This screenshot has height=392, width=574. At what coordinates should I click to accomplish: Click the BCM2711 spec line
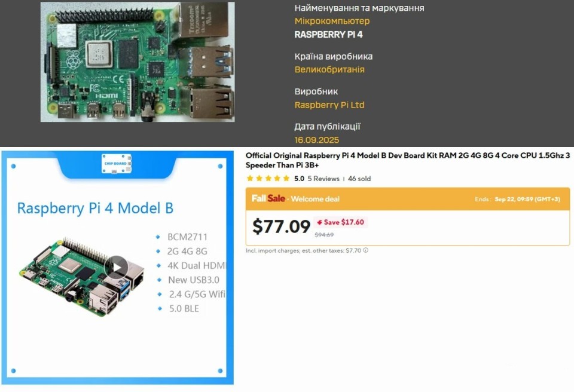[187, 237]
